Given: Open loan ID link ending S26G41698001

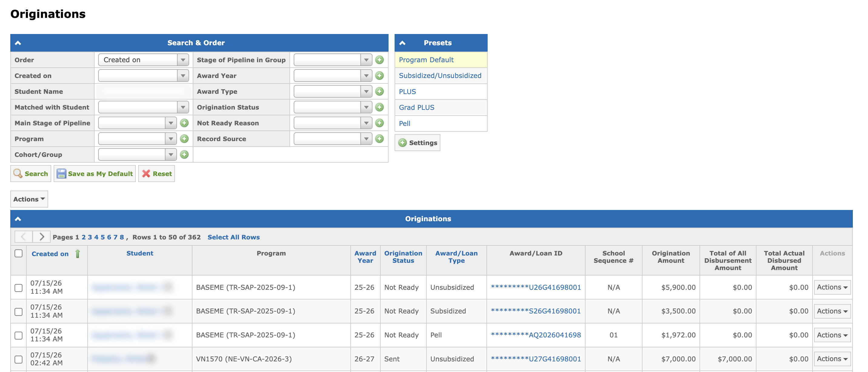Looking at the screenshot, I should pyautogui.click(x=536, y=311).
